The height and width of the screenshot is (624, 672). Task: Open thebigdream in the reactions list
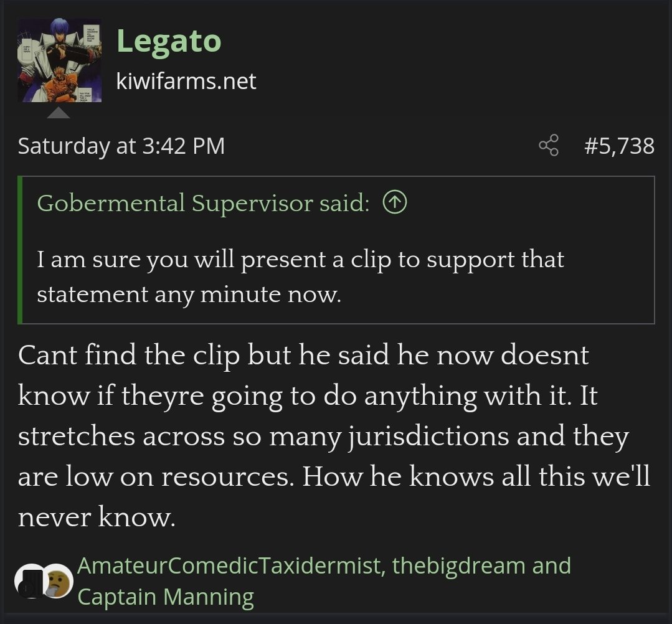click(x=458, y=565)
